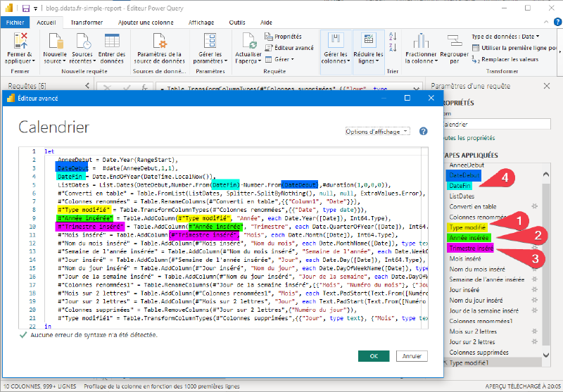Click Sources récentes icon
Image resolution: width=563 pixels, height=392 pixels.
82,41
